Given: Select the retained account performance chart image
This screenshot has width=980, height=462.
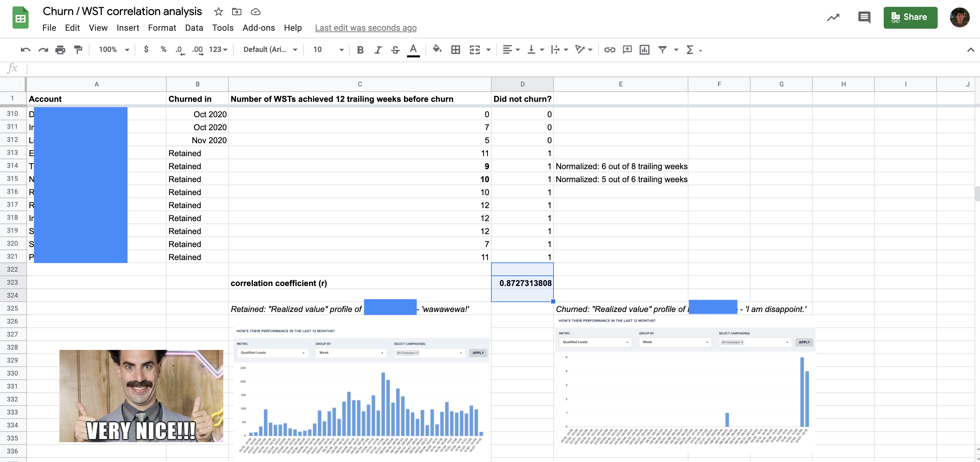Looking at the screenshot, I should pyautogui.click(x=361, y=391).
